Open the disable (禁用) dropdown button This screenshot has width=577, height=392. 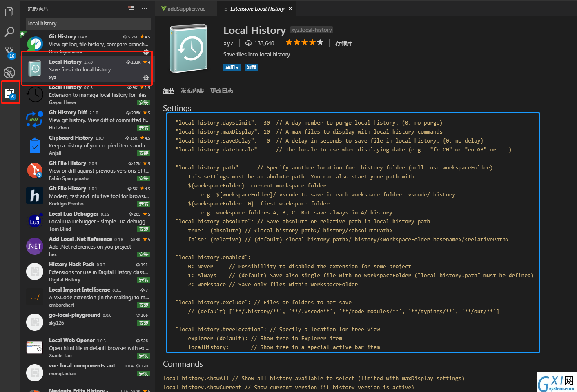coord(232,67)
